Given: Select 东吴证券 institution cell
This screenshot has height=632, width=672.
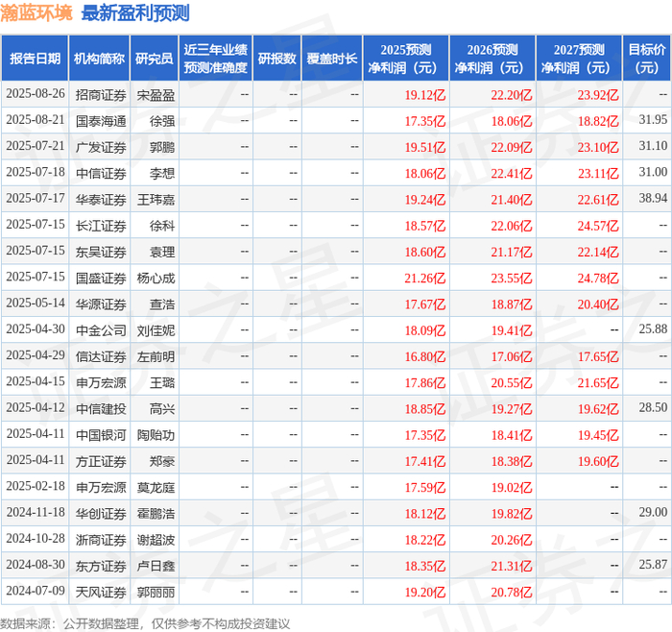Looking at the screenshot, I should 101,252.
